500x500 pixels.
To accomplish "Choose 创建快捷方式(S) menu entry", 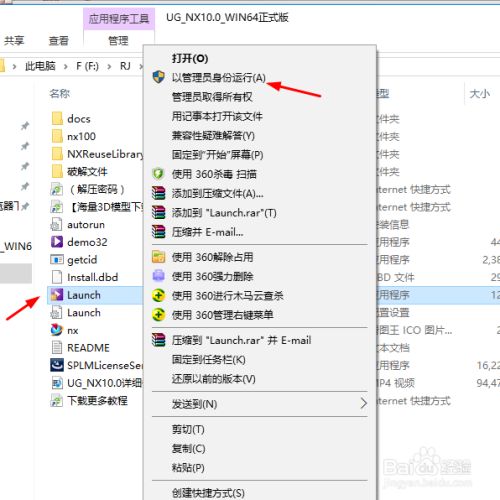I will coord(208,493).
